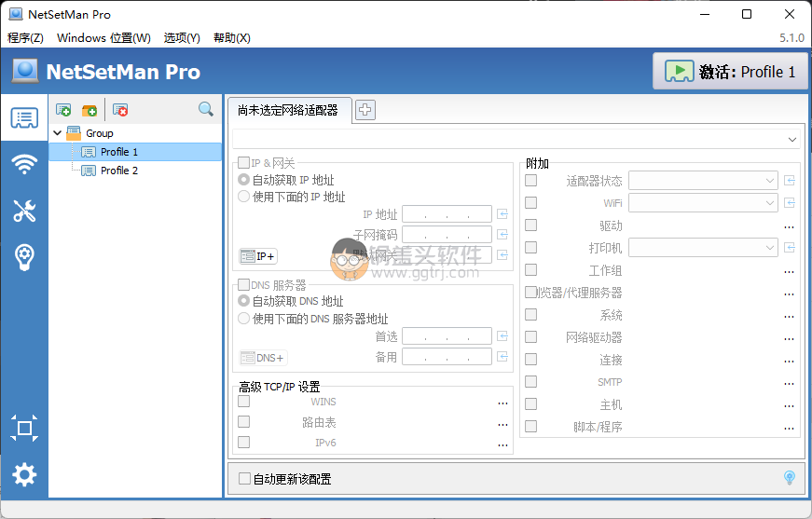Tick the 路由表 checkbox

click(244, 422)
